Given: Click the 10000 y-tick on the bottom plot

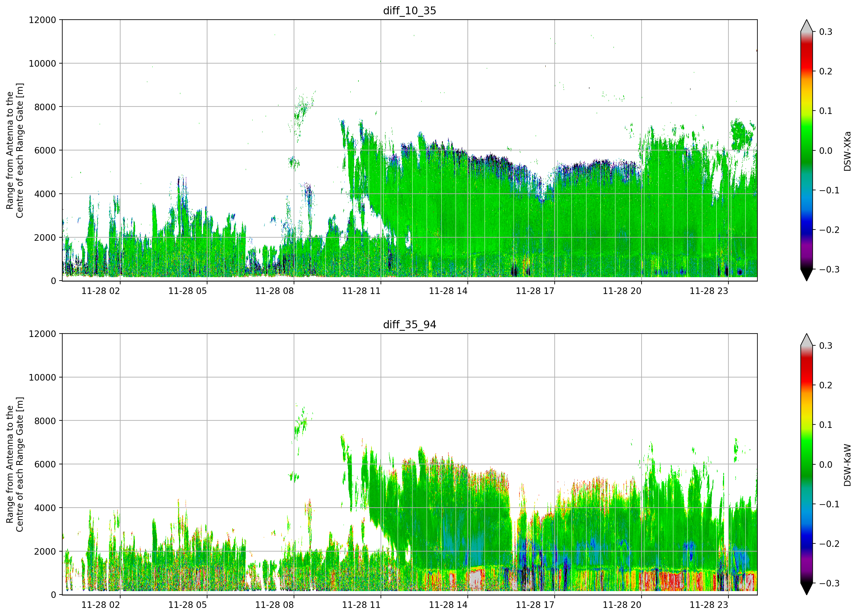Looking at the screenshot, I should pos(42,378).
